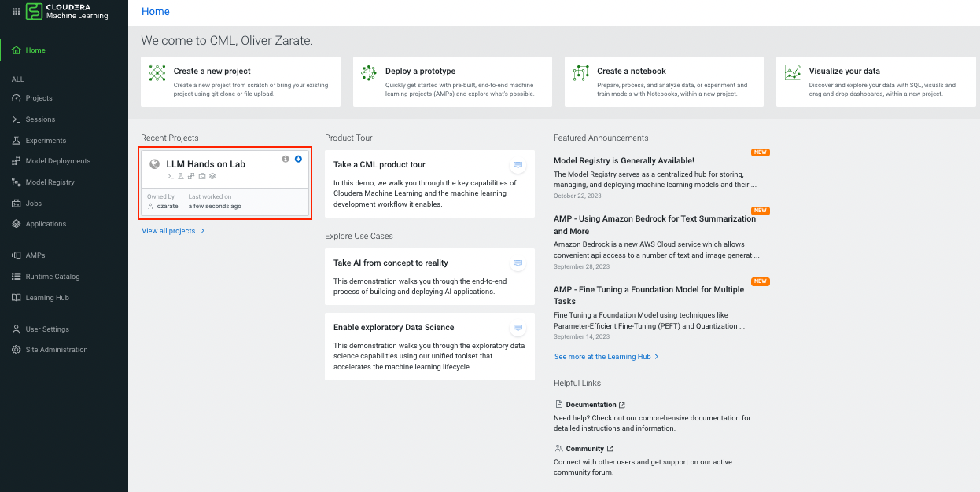980x492 pixels.
Task: Click the jobs icon under LLM Hands on Lab
Action: [201, 176]
